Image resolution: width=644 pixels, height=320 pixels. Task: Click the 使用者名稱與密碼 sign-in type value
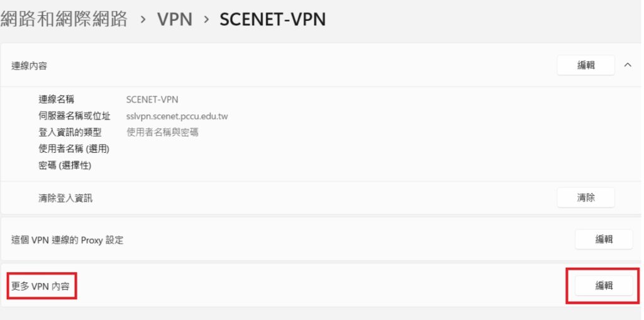pyautogui.click(x=162, y=132)
